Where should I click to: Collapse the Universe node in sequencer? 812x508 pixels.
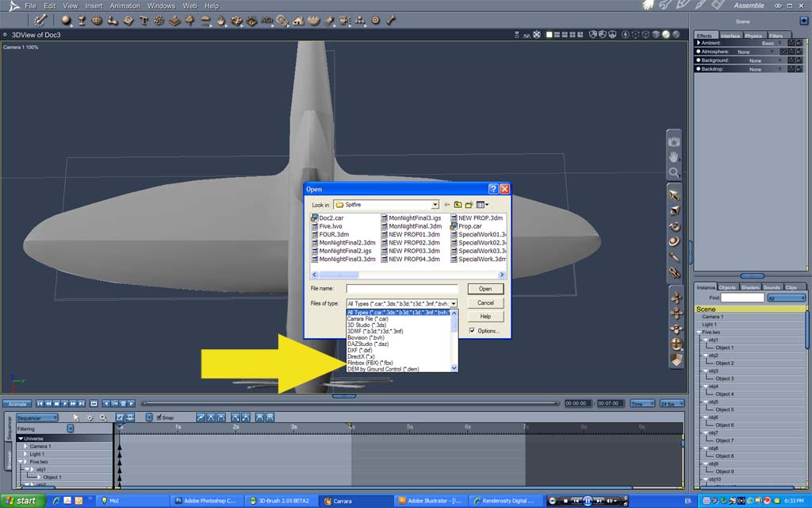[21, 438]
